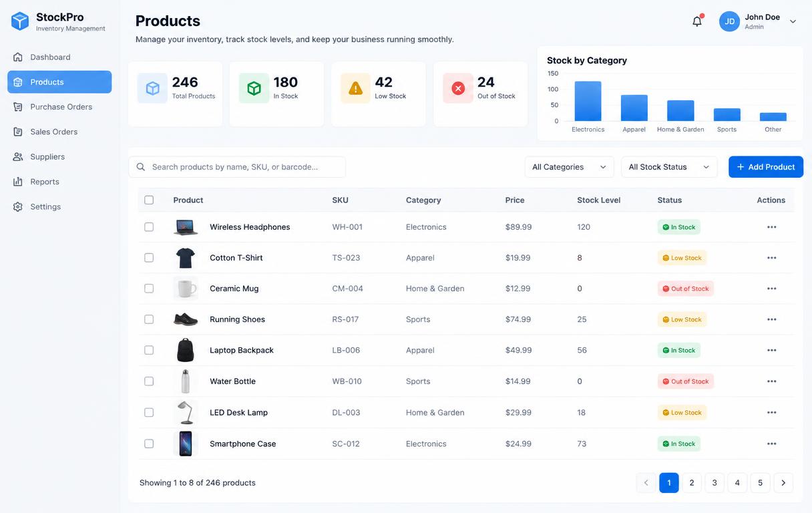Select the Wireless Headphones row checkbox

[149, 227]
